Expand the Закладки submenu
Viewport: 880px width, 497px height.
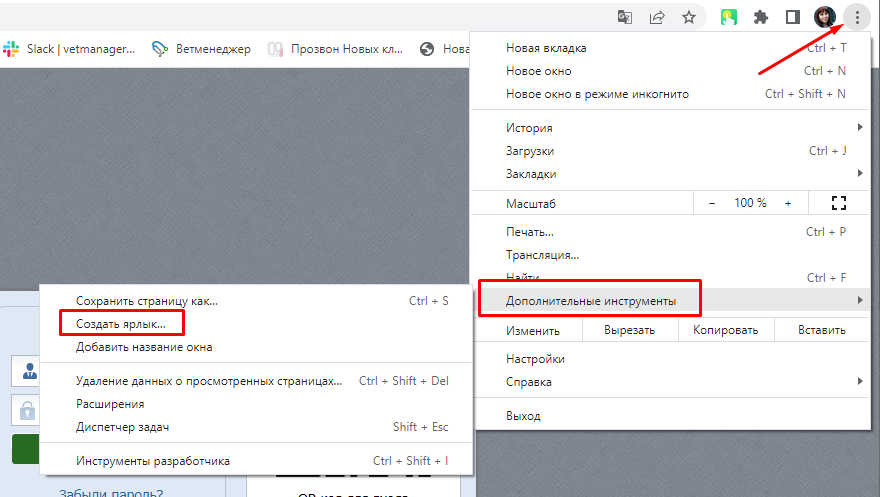pos(671,173)
